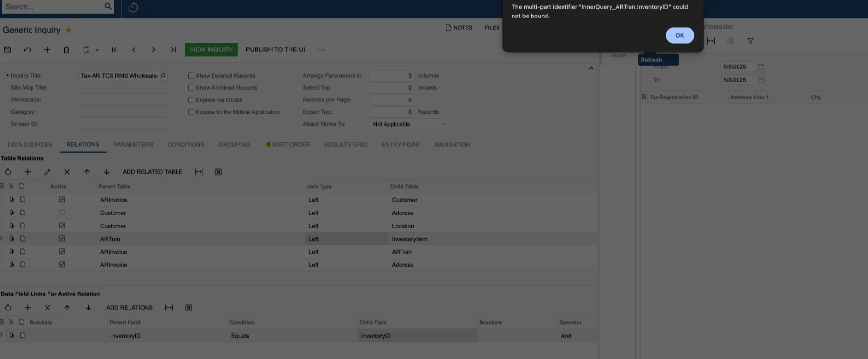Move table relation row up
The image size is (868, 359).
[87, 172]
